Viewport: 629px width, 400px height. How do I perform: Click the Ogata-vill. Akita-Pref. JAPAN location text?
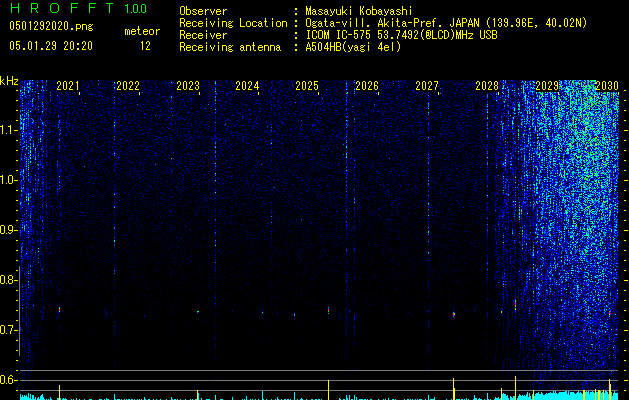click(446, 23)
